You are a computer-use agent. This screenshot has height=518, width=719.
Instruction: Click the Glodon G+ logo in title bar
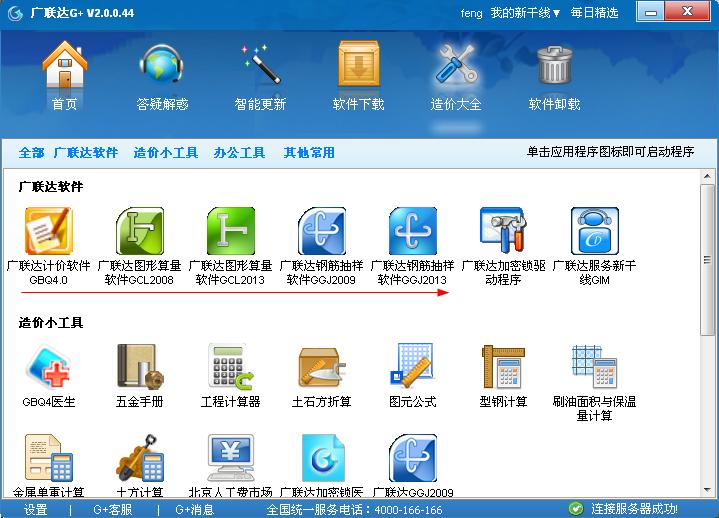pos(15,13)
